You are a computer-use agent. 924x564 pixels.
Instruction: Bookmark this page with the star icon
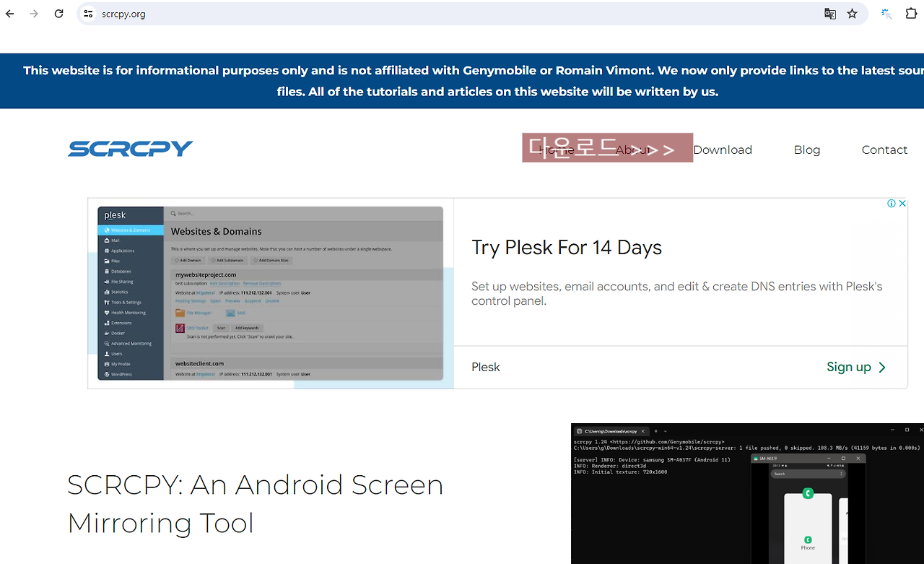click(853, 14)
